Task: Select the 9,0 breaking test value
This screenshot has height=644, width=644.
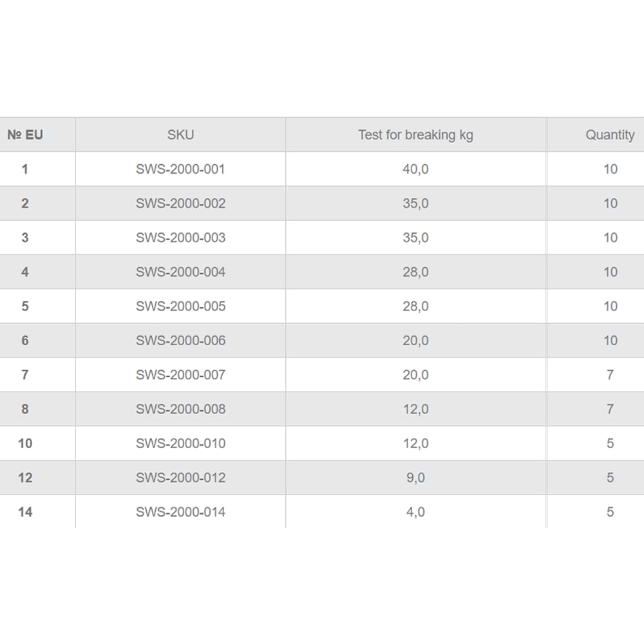Action: coord(415,478)
